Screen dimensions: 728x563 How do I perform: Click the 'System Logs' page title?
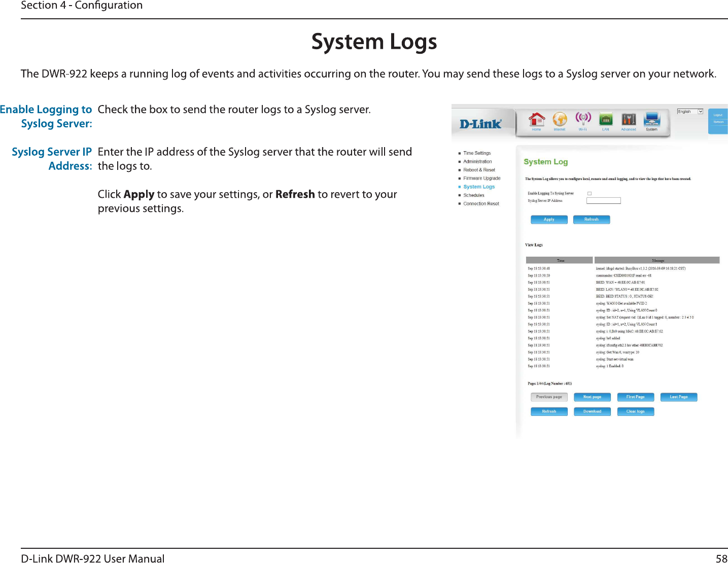[x=374, y=42]
